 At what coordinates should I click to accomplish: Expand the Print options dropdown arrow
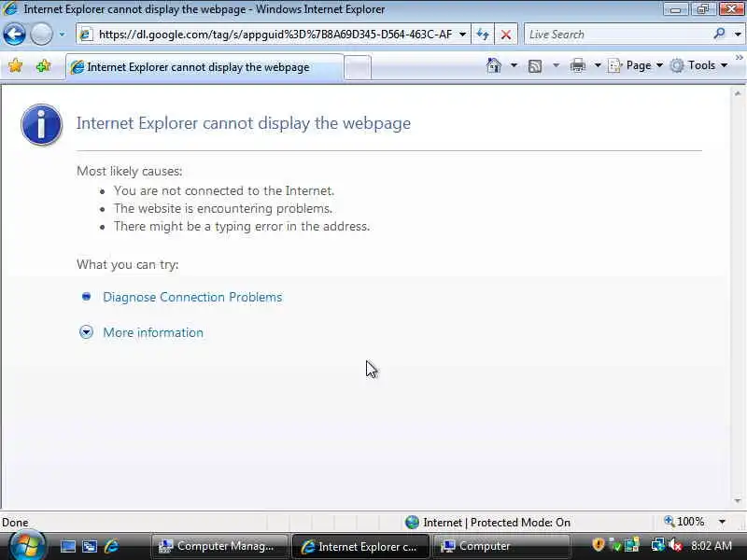[x=598, y=65]
